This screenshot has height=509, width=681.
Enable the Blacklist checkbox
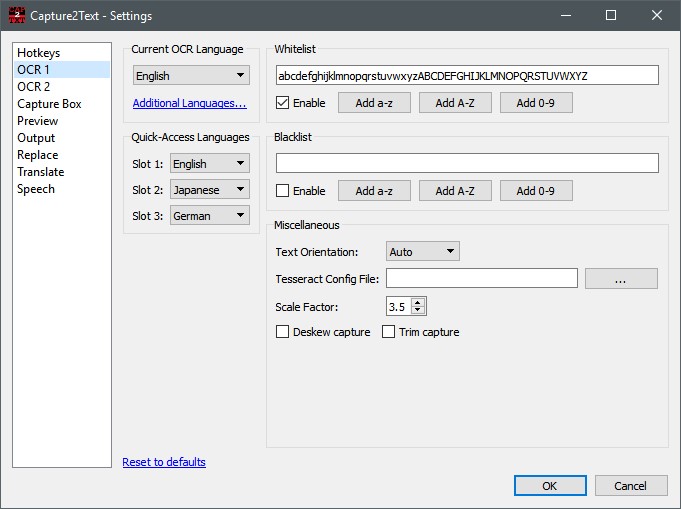(283, 191)
